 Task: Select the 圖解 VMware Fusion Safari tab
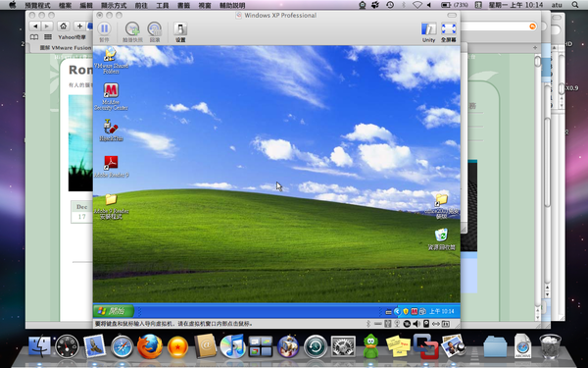pyautogui.click(x=60, y=48)
